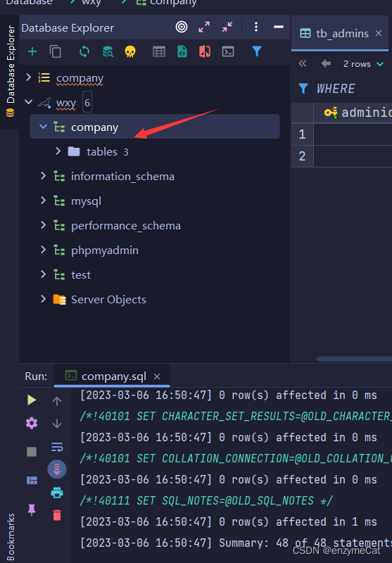The image size is (392, 563).
Task: Click the Duplicate data source icon
Action: (56, 51)
